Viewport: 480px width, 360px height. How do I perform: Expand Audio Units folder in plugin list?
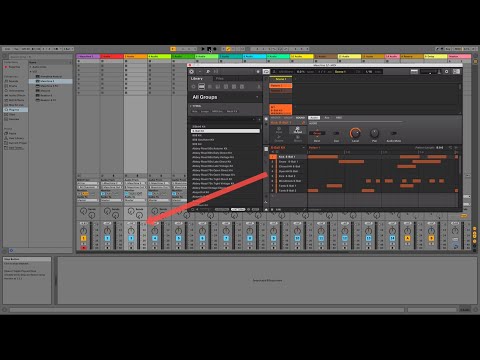tap(31, 67)
